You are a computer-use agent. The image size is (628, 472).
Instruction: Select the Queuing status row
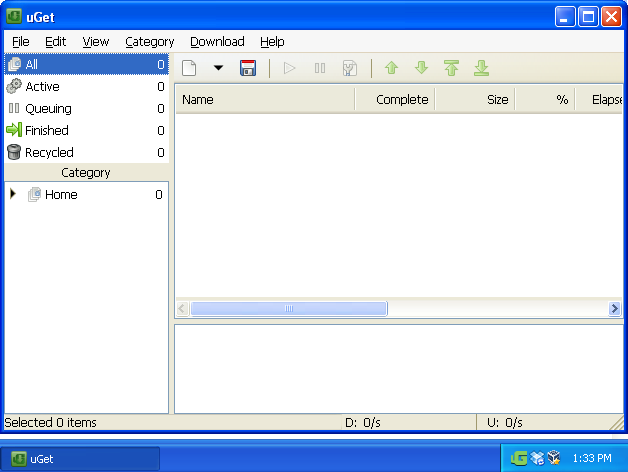(x=87, y=108)
